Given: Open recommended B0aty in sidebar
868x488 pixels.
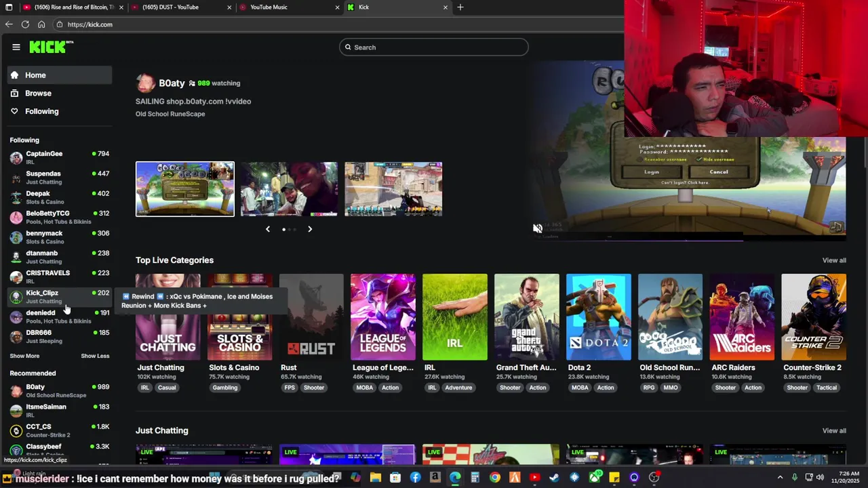Looking at the screenshot, I should coord(60,391).
